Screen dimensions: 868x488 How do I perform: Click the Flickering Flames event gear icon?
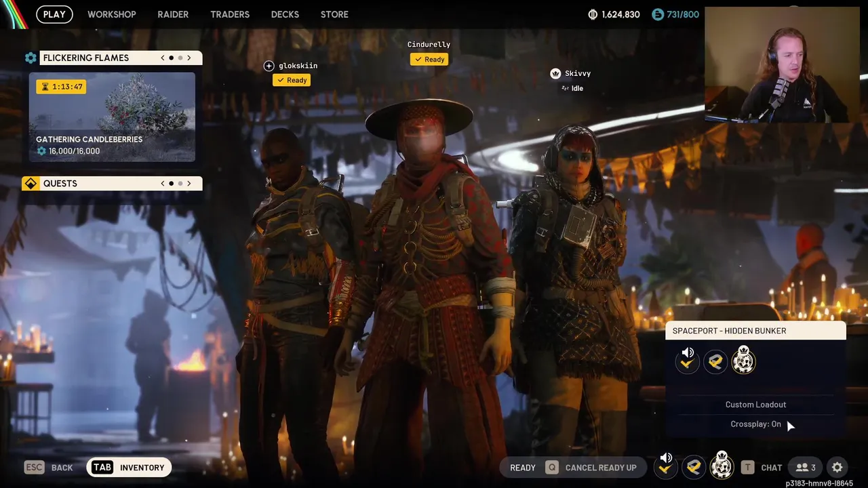point(31,58)
